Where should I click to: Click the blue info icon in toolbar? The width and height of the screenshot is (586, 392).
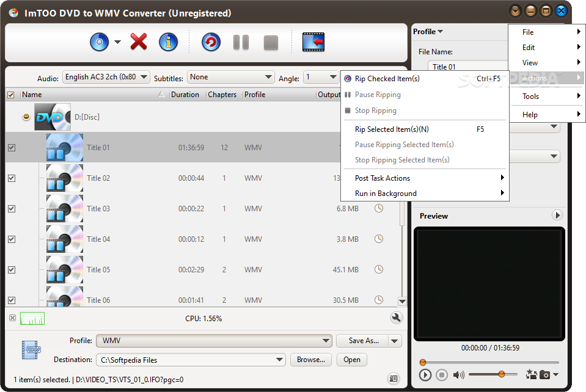click(168, 42)
